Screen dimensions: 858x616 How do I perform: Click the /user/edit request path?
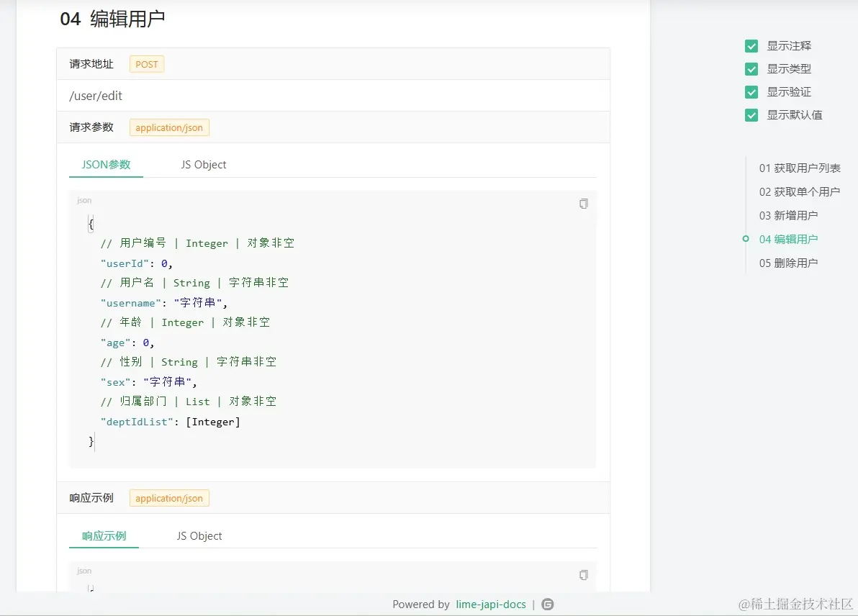click(95, 96)
